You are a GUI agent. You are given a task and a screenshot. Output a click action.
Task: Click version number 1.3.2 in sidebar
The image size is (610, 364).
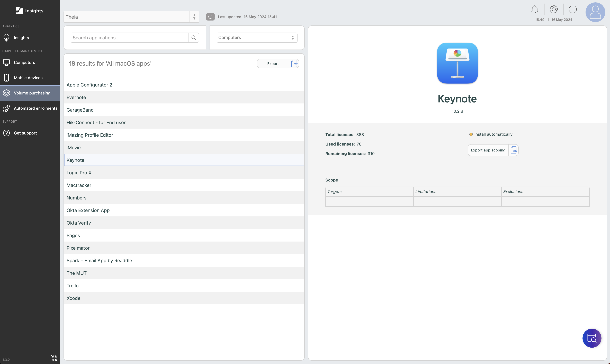pos(6,360)
